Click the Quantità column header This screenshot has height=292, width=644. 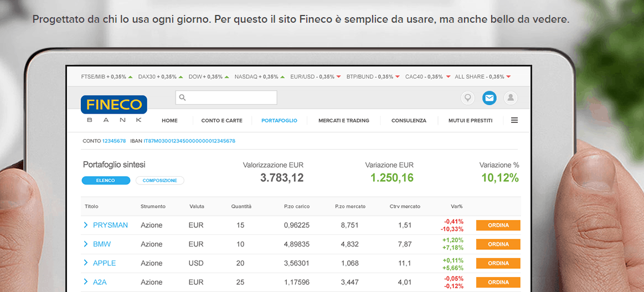tap(241, 206)
